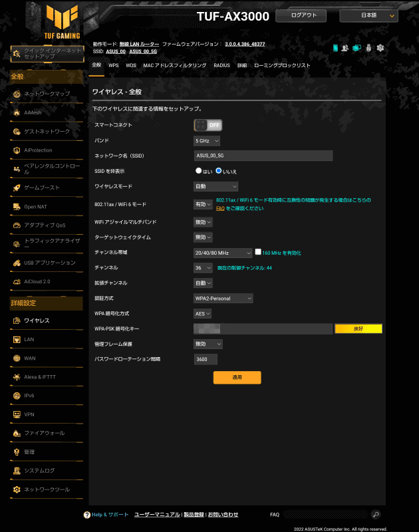Image resolution: width=419 pixels, height=532 pixels.
Task: Click the トラフィックアナライザー icon
Action: 17,244
